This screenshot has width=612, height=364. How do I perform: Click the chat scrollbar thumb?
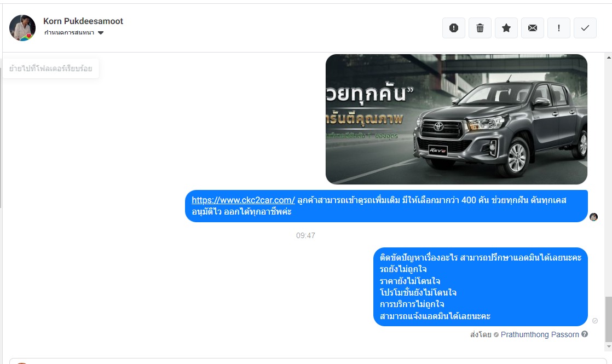[609, 319]
